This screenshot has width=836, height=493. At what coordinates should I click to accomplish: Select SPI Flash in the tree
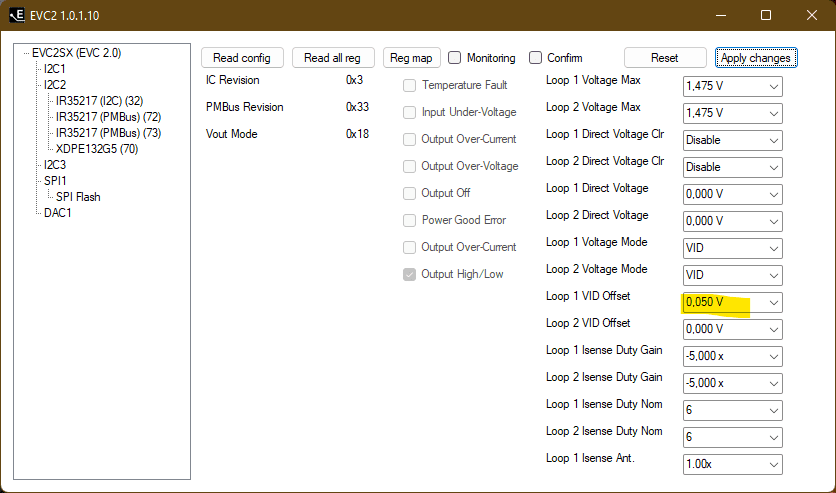point(78,197)
